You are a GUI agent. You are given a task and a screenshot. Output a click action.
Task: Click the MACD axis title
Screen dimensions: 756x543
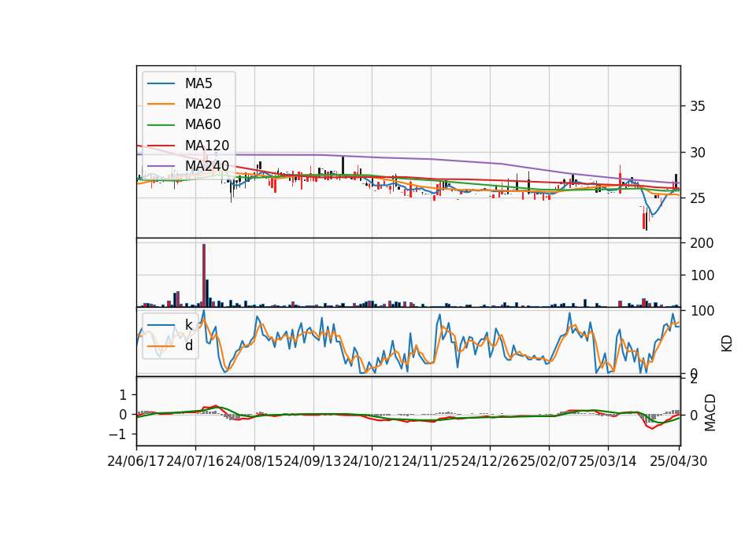(x=710, y=413)
